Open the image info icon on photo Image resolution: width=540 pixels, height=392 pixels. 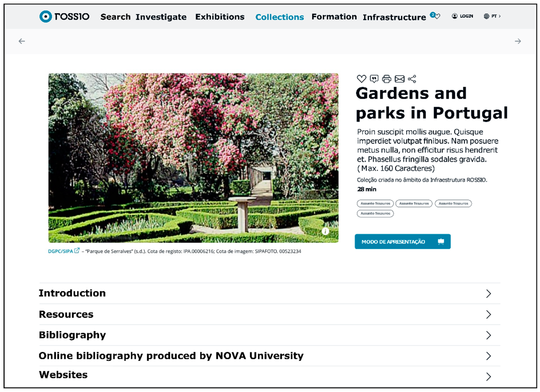click(325, 231)
